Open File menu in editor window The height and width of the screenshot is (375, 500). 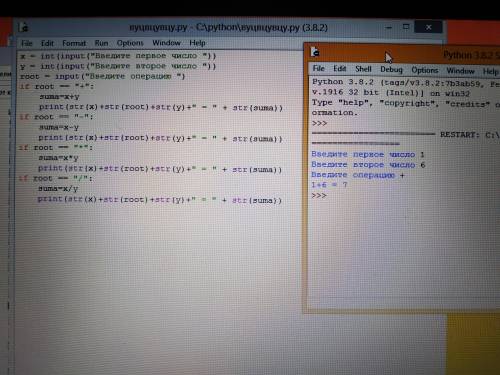[27, 43]
